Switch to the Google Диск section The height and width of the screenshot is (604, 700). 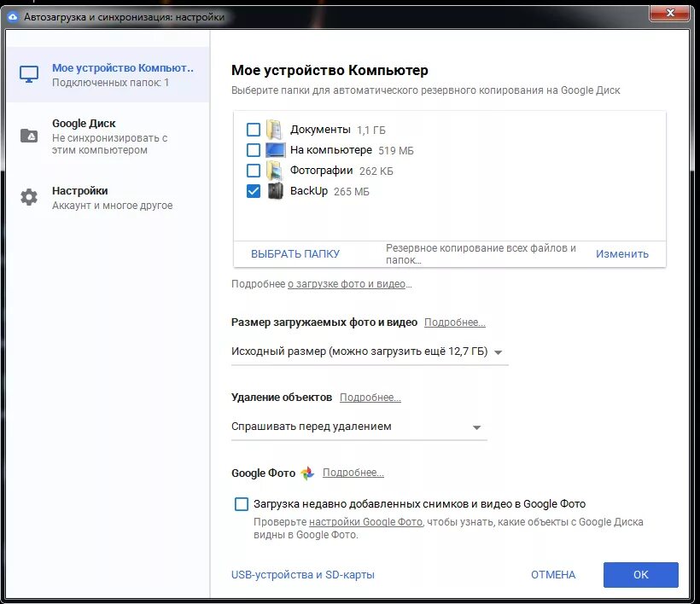(108, 136)
